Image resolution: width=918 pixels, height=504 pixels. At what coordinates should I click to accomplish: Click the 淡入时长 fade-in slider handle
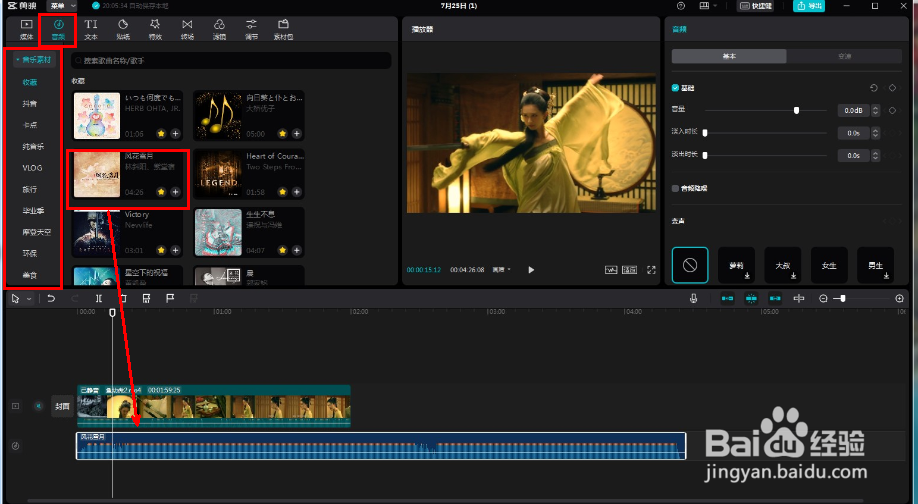tap(705, 133)
